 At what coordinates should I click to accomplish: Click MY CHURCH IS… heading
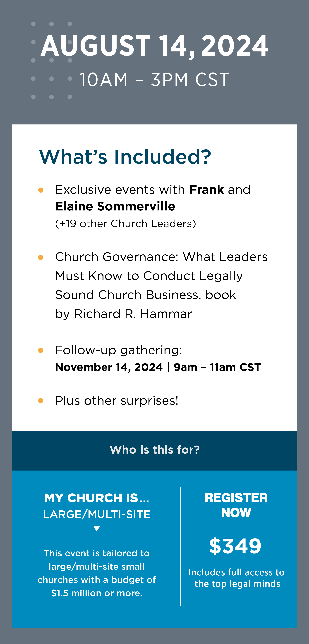pyautogui.click(x=97, y=498)
